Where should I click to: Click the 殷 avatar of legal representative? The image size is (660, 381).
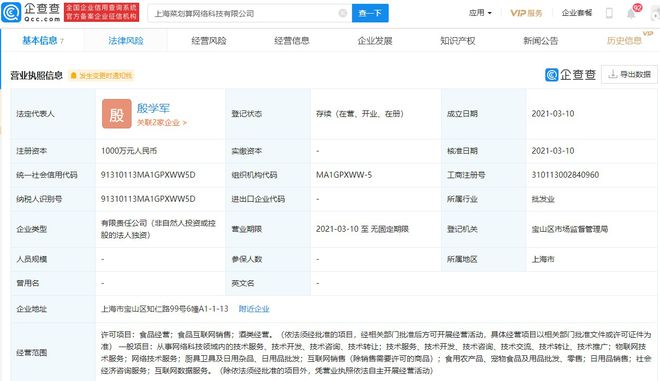pos(117,114)
